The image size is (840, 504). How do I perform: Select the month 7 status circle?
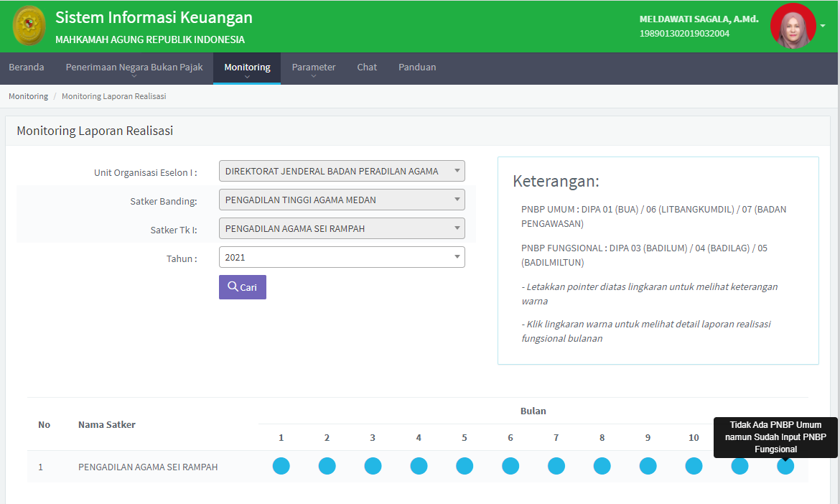point(556,466)
